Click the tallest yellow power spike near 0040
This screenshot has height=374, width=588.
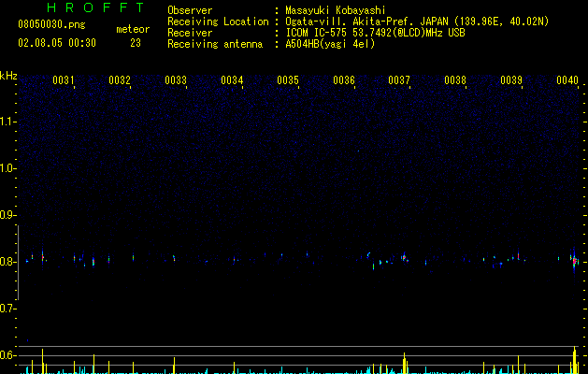point(575,360)
